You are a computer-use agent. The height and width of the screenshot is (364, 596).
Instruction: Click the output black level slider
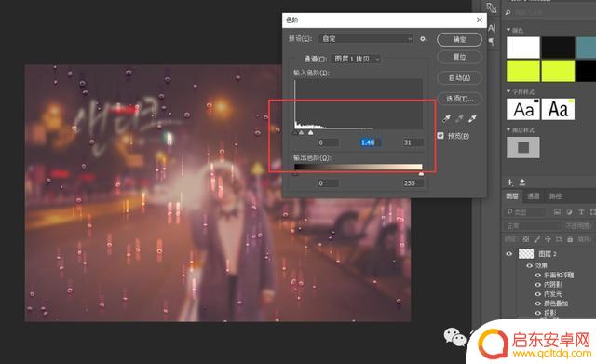(295, 174)
